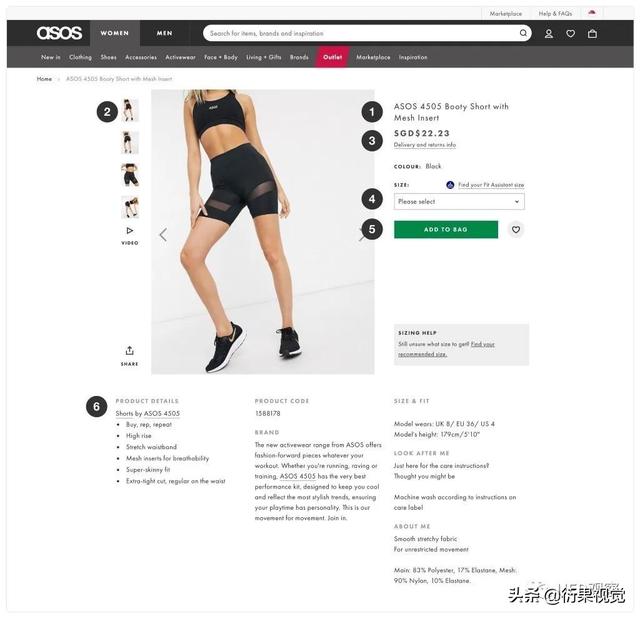This screenshot has height=618, width=640.
Task: Select the first product thumbnail image
Action: point(130,110)
